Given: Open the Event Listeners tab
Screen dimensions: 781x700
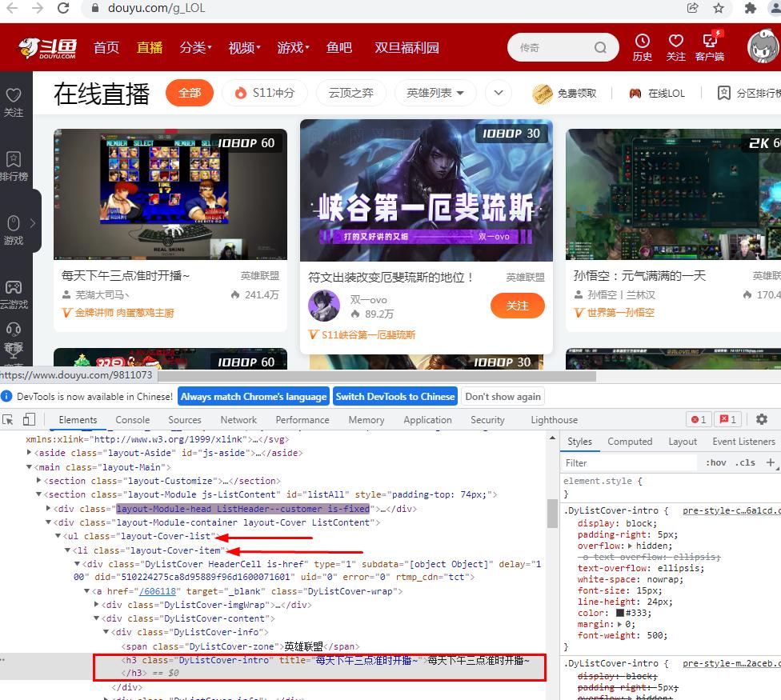Looking at the screenshot, I should tap(743, 442).
